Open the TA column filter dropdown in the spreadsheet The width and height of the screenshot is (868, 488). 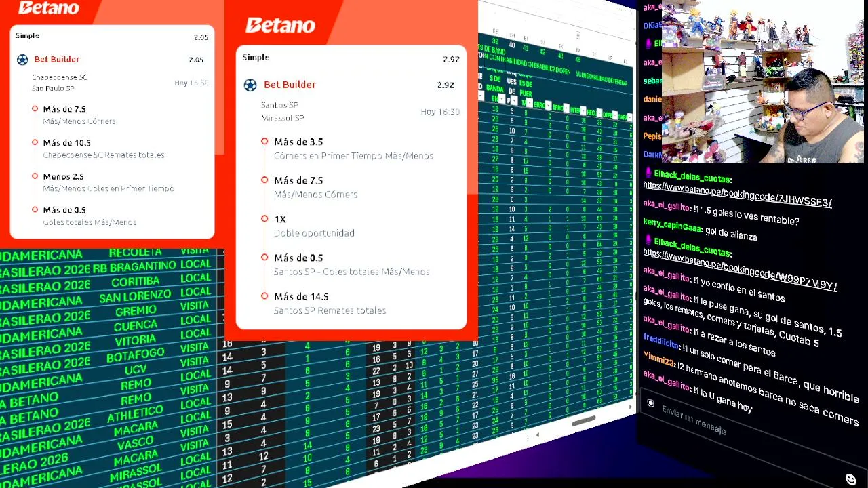529,104
